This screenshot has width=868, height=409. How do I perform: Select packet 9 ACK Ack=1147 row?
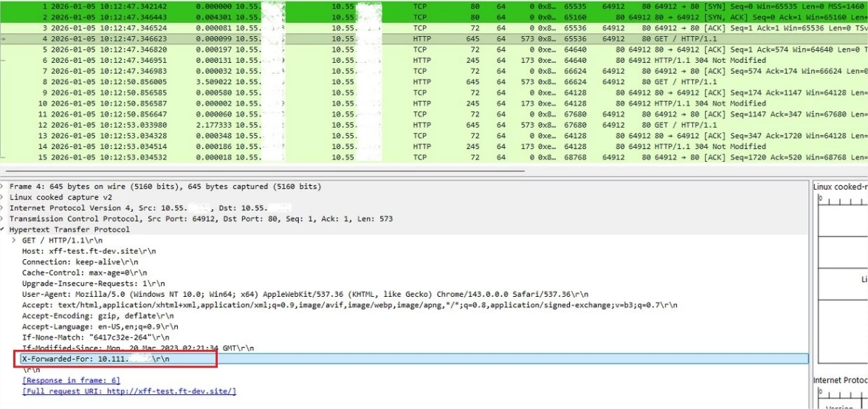pos(434,92)
